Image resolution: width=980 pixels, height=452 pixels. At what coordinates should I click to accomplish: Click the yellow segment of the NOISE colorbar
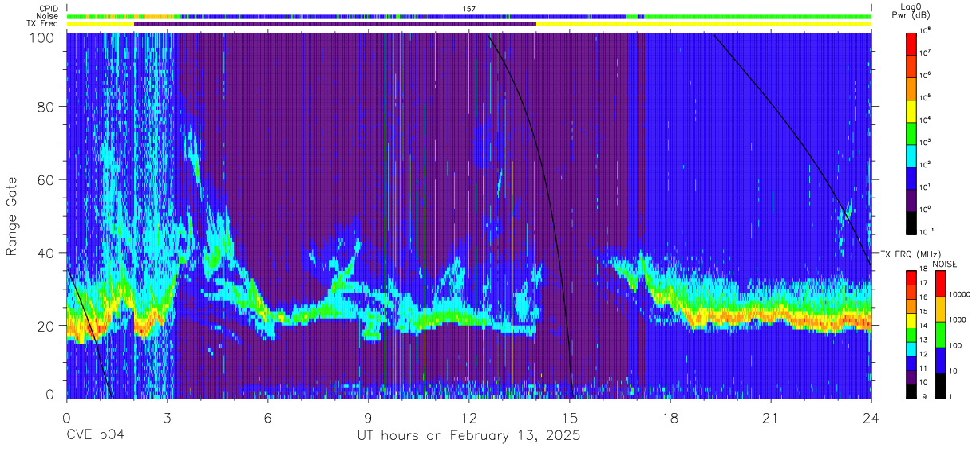(x=941, y=309)
